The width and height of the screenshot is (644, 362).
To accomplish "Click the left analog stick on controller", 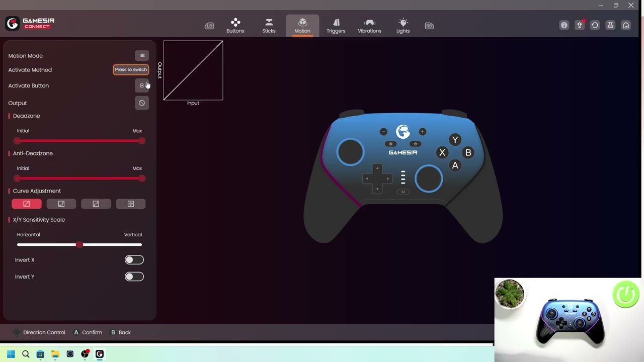I will point(351,151).
